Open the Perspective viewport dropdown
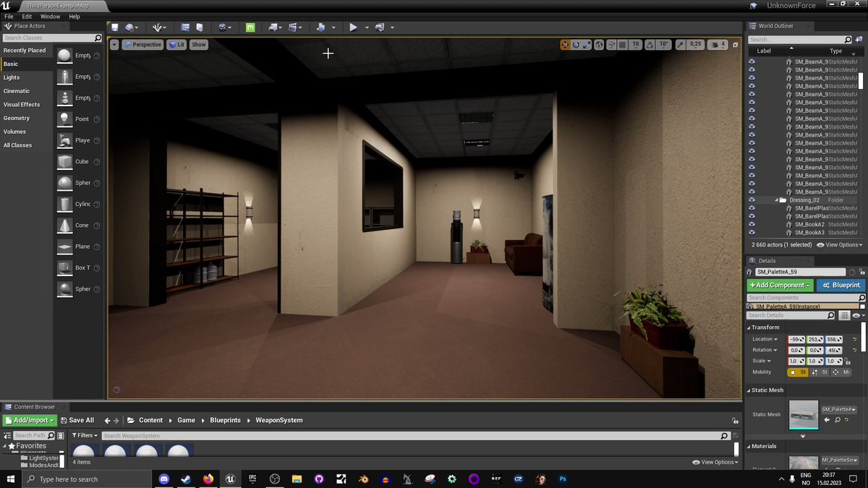Viewport: 868px width, 488px height. tap(142, 44)
